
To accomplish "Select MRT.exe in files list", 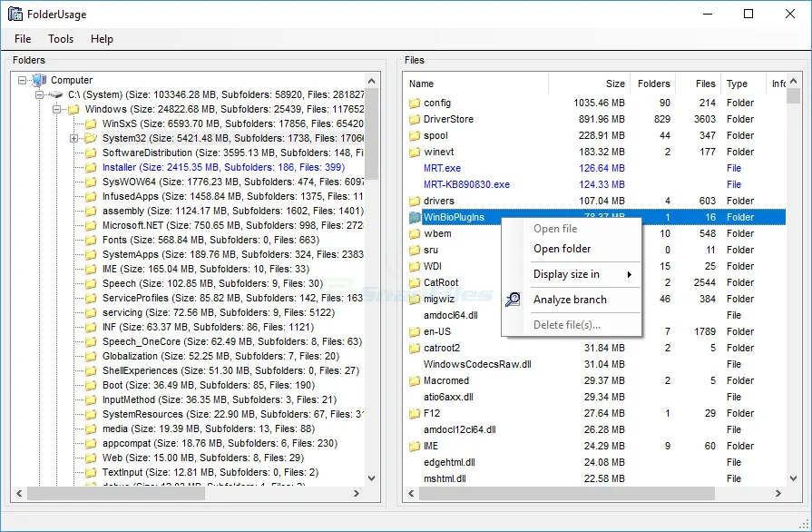I will point(442,168).
